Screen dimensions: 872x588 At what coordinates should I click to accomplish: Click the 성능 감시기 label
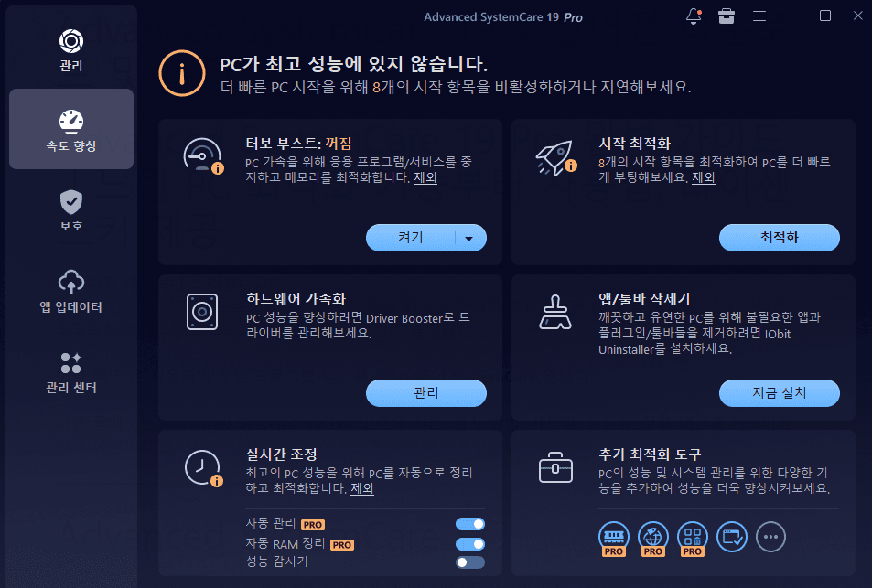(x=276, y=561)
